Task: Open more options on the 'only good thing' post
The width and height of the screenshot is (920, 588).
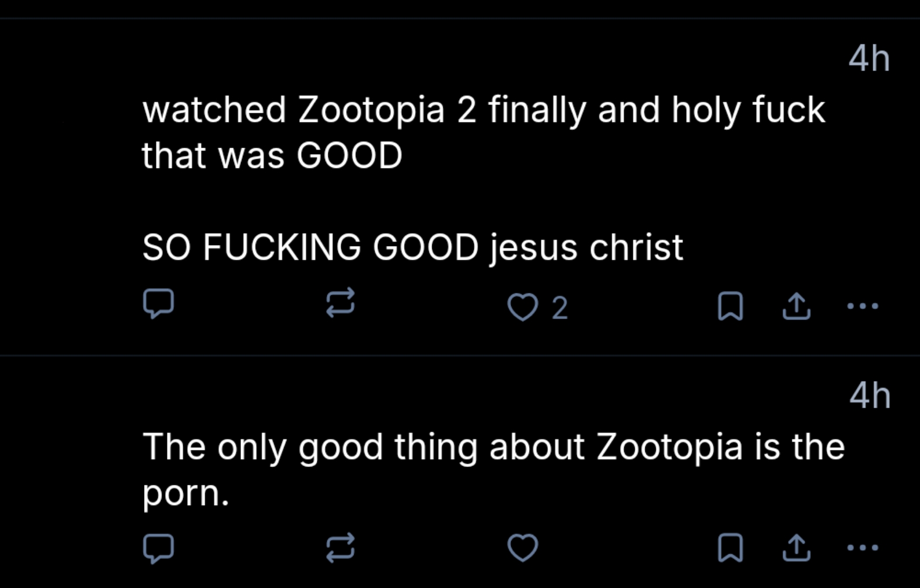Action: pos(863,548)
